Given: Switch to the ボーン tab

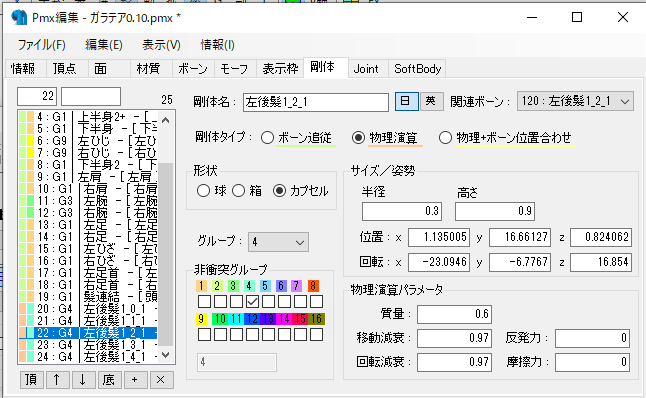Looking at the screenshot, I should coord(193,68).
